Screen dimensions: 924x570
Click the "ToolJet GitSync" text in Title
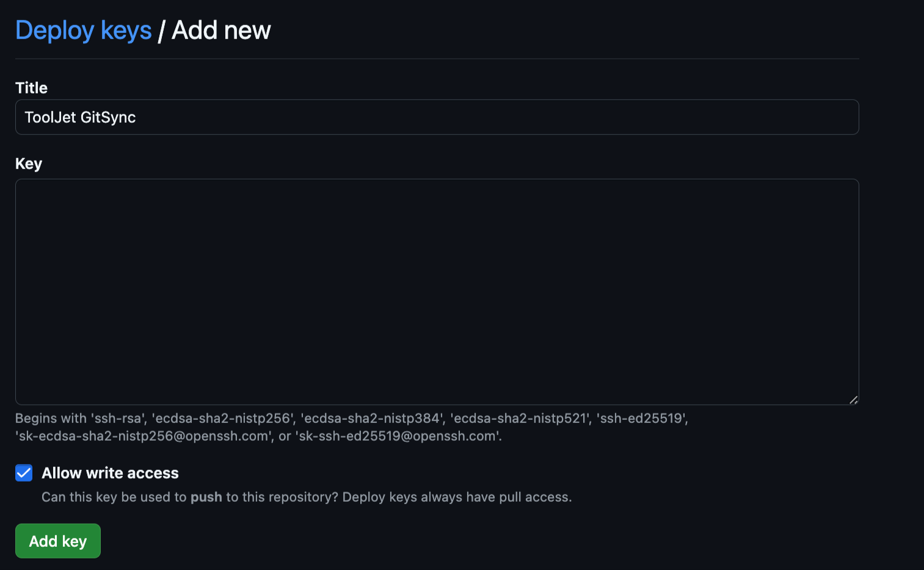point(80,117)
